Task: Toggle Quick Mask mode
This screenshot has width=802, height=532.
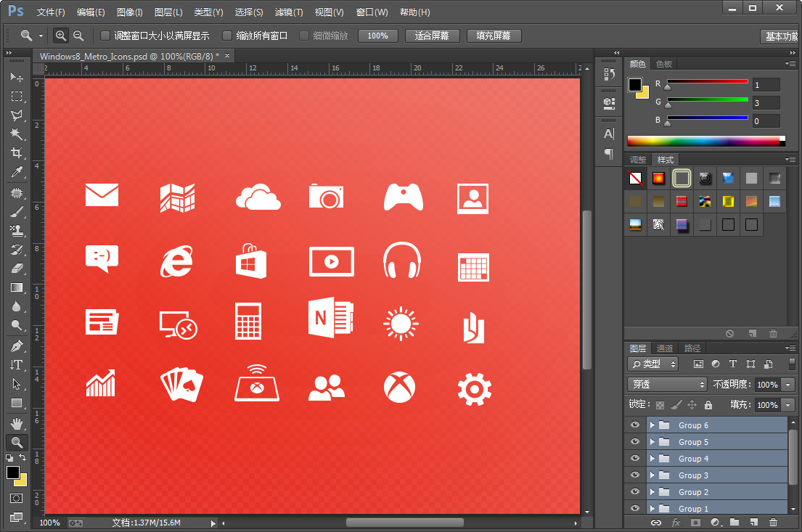Action: click(x=17, y=498)
